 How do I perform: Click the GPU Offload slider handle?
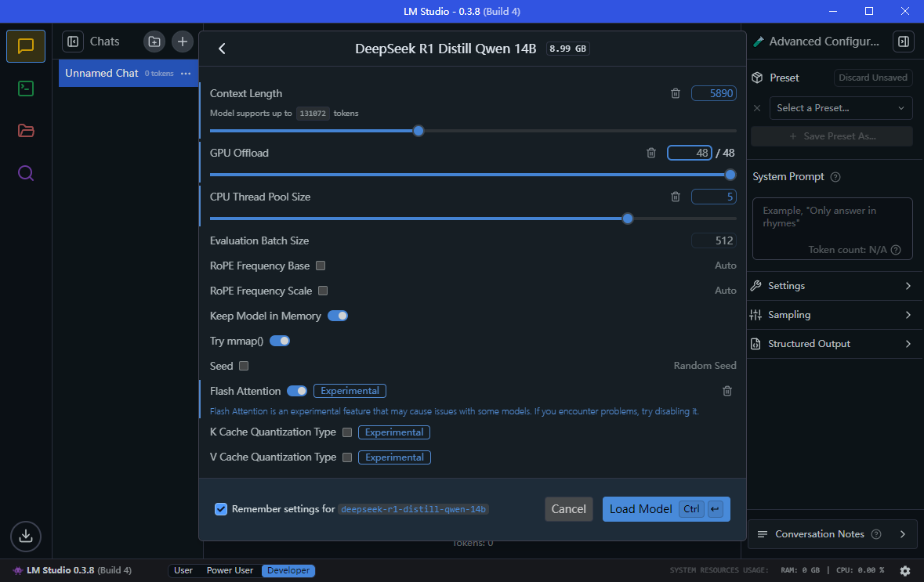(x=730, y=175)
